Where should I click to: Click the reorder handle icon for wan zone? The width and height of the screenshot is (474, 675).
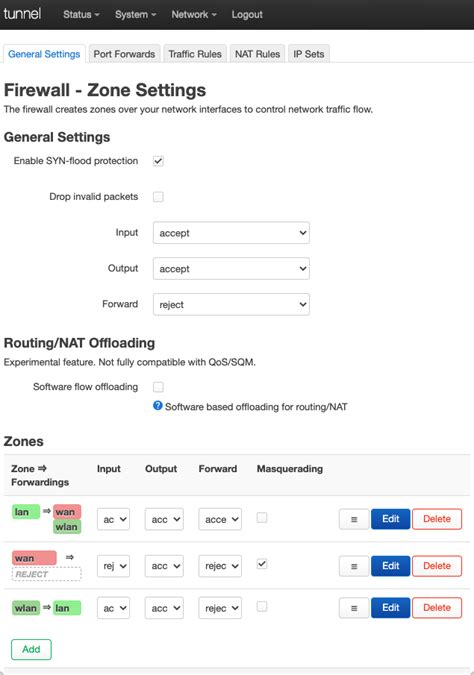(x=354, y=566)
